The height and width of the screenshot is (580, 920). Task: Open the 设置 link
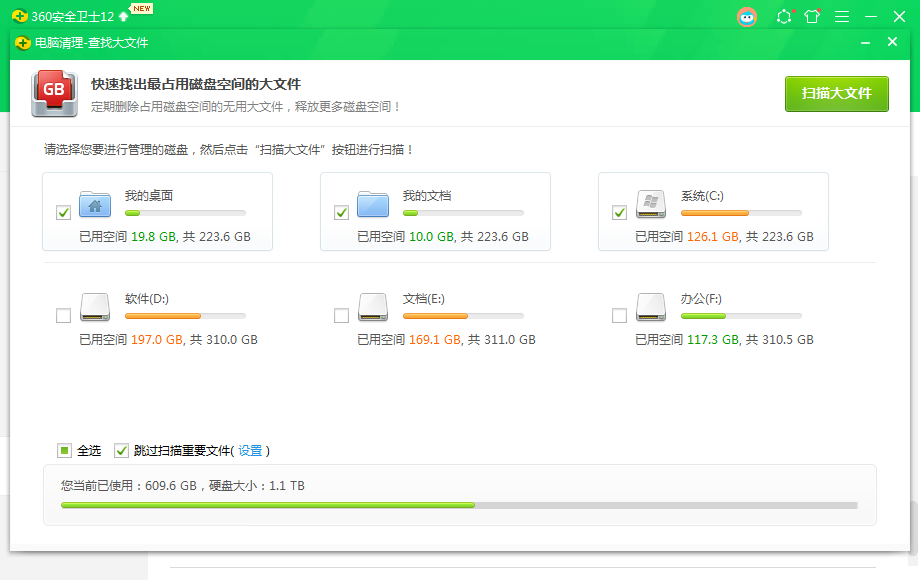(250, 451)
